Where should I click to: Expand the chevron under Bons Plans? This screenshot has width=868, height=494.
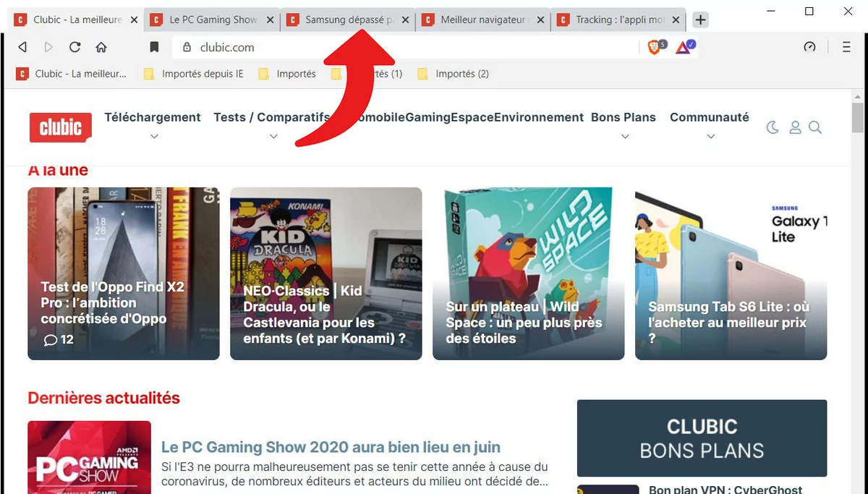coord(625,136)
